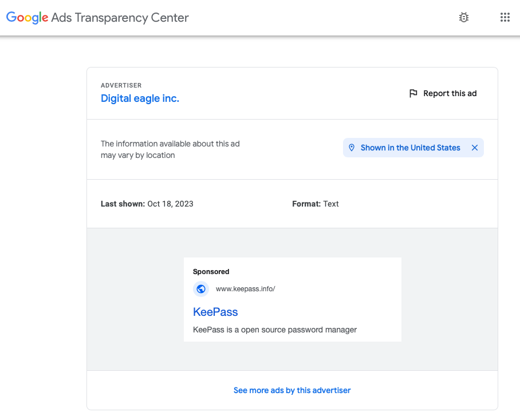Click the ADVERTISER heading label
This screenshot has width=520, height=420.
pyautogui.click(x=121, y=85)
